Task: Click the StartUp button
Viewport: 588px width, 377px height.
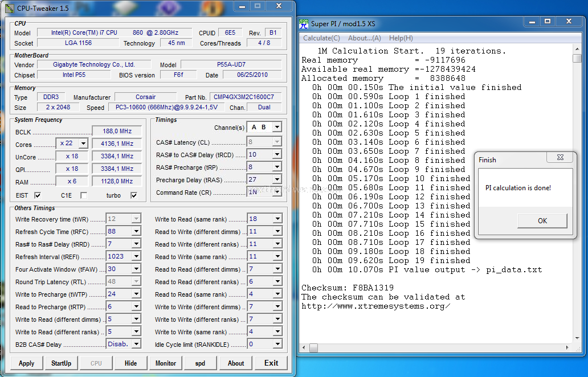Action: pyautogui.click(x=61, y=363)
